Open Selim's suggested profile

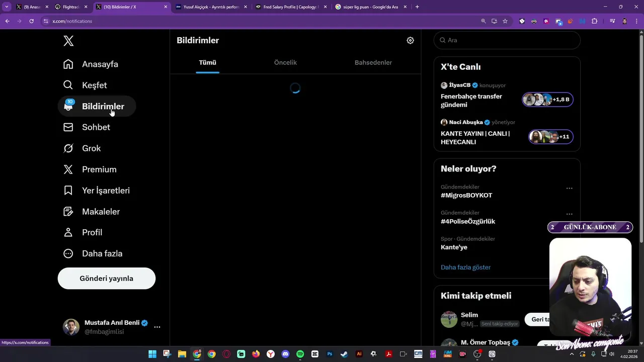pos(469,315)
